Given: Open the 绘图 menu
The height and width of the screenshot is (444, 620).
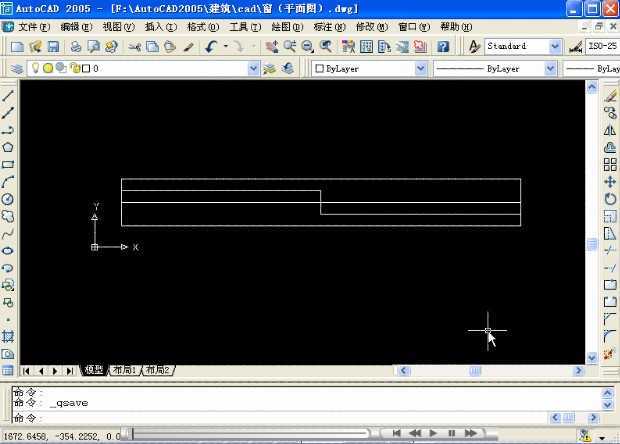Looking at the screenshot, I should [287, 27].
